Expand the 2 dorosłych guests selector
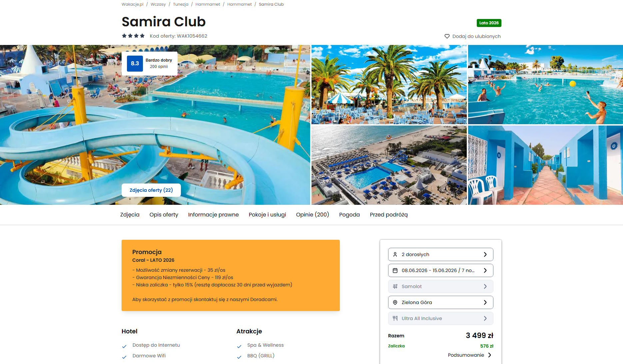This screenshot has width=623, height=364. click(440, 254)
